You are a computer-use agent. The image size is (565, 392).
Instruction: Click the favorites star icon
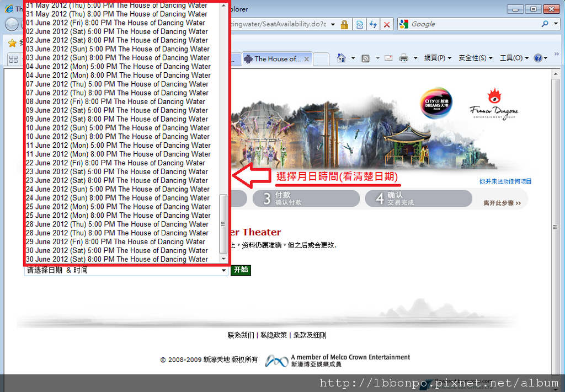[x=12, y=43]
